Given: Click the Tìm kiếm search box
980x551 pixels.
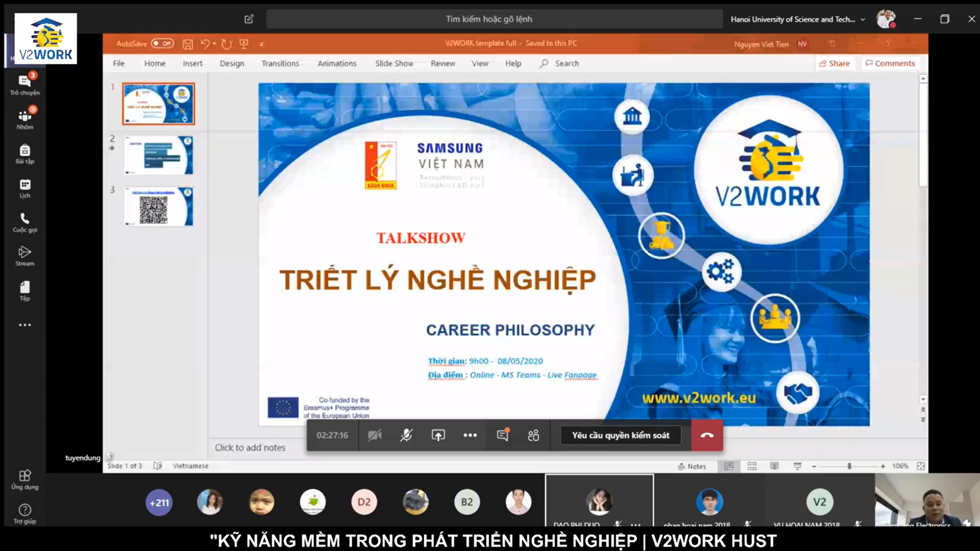Looking at the screenshot, I should click(494, 19).
